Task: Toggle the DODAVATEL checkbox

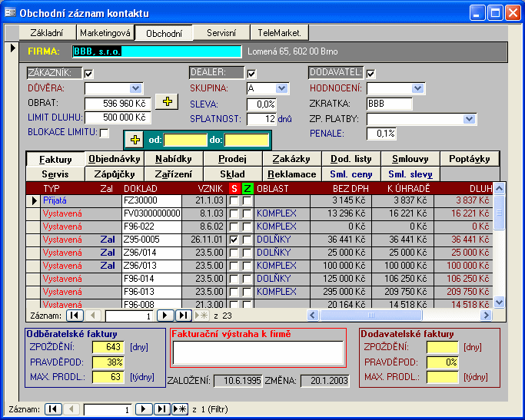Action: click(x=370, y=74)
